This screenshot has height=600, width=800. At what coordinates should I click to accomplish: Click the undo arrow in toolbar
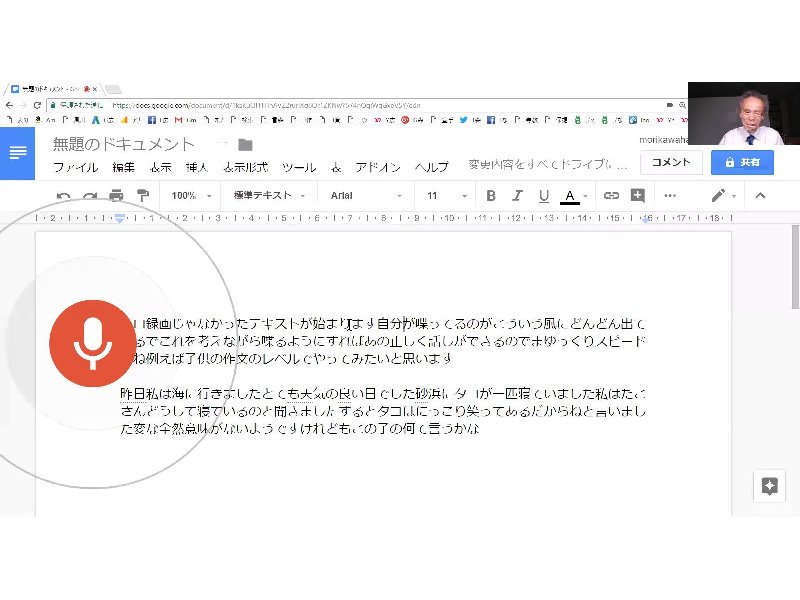click(64, 196)
